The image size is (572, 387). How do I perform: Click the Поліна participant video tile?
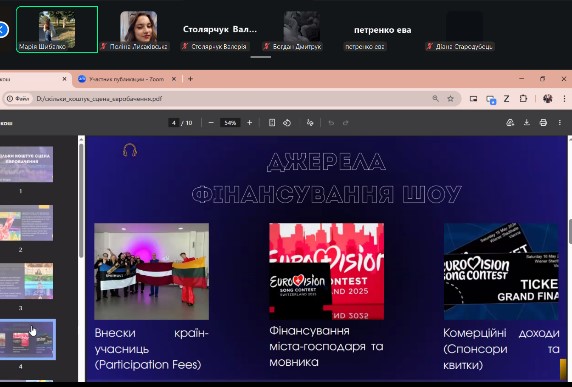(x=139, y=30)
